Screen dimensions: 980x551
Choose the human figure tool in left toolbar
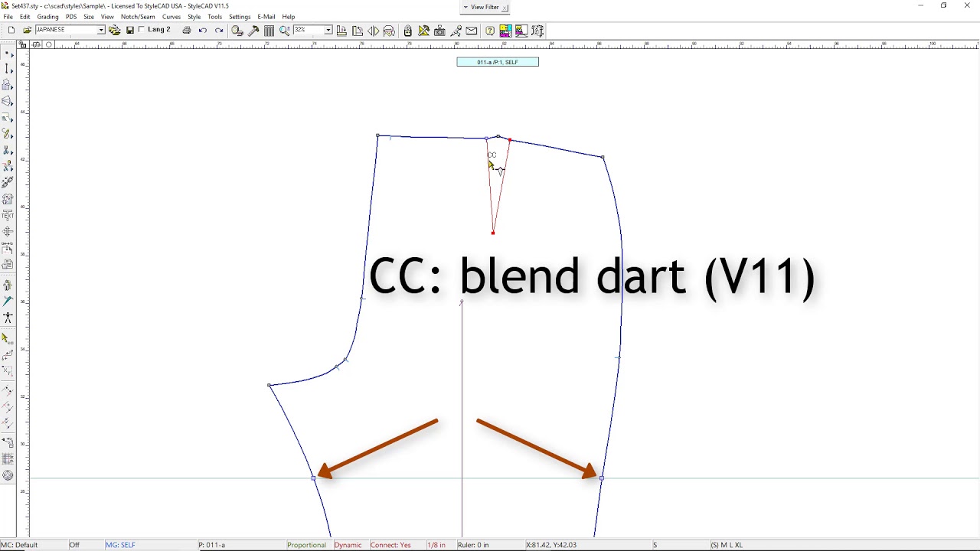pyautogui.click(x=8, y=317)
